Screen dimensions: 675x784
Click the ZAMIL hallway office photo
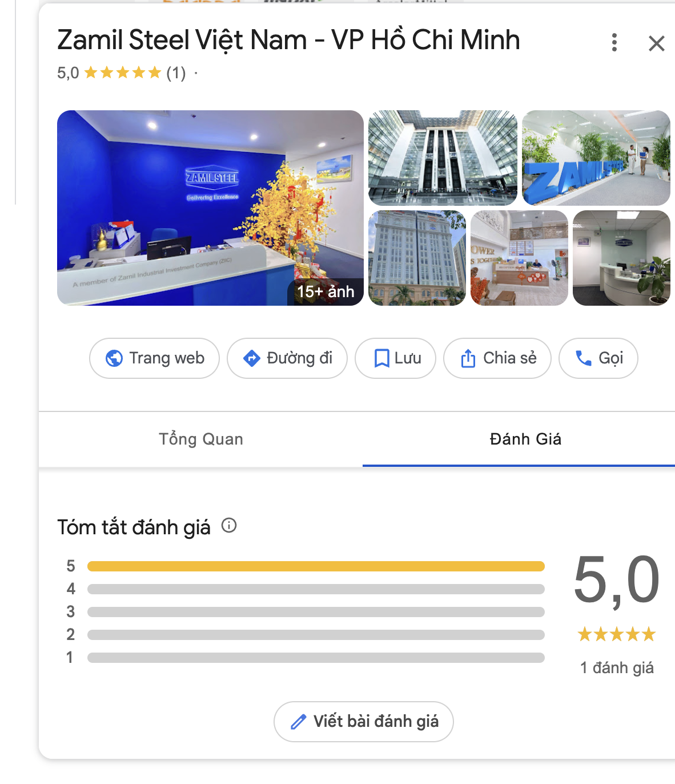pos(597,157)
